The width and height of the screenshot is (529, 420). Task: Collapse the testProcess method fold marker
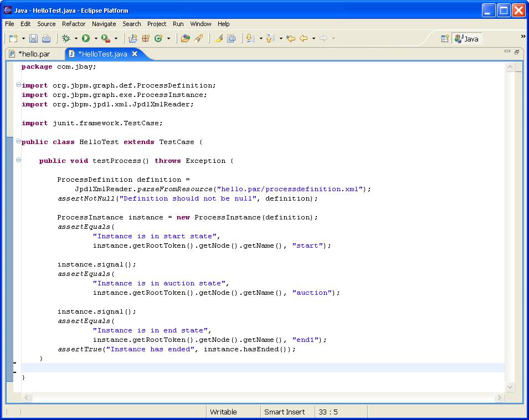pos(18,161)
